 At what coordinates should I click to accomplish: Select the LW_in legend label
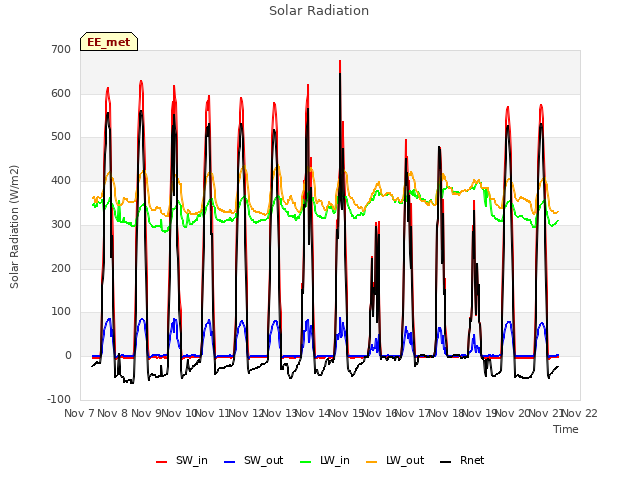pos(335,460)
